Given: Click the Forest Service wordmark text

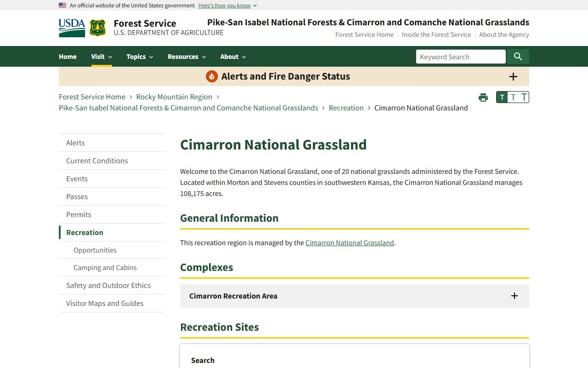Looking at the screenshot, I should (145, 23).
